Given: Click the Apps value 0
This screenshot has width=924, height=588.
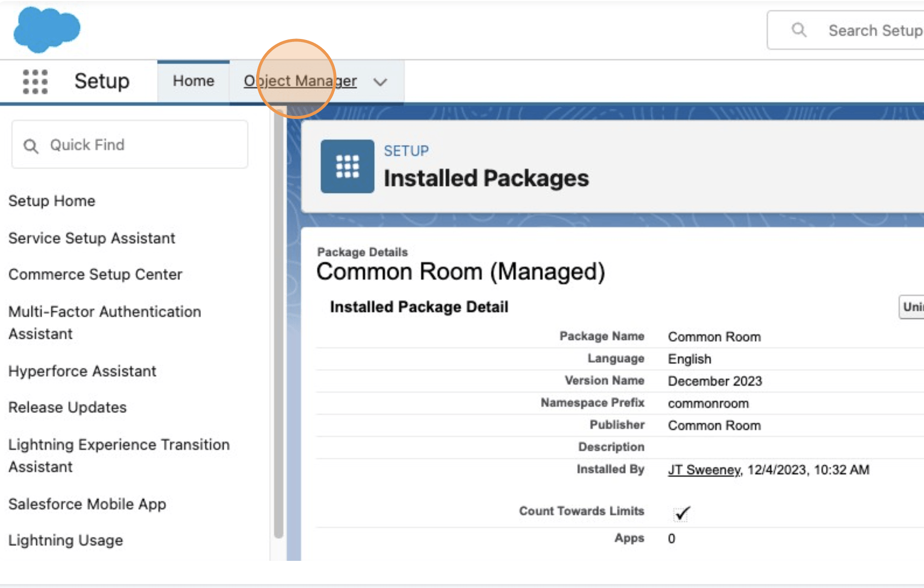Looking at the screenshot, I should tap(671, 539).
